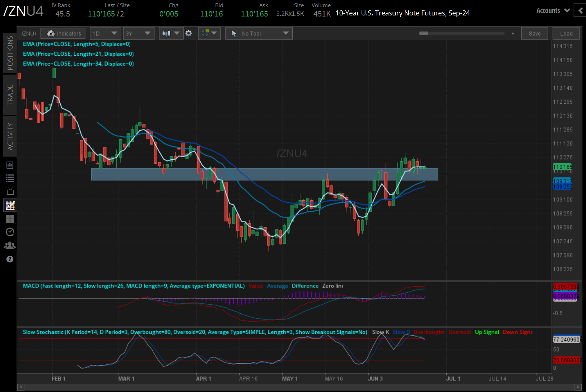Open the education book icon in sidebar

click(x=10, y=165)
